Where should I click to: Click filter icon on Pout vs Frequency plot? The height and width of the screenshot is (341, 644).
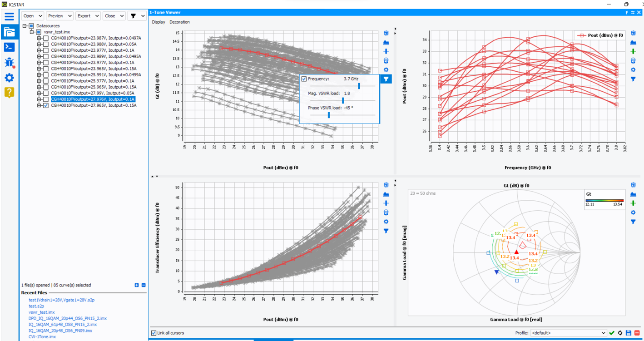(633, 79)
